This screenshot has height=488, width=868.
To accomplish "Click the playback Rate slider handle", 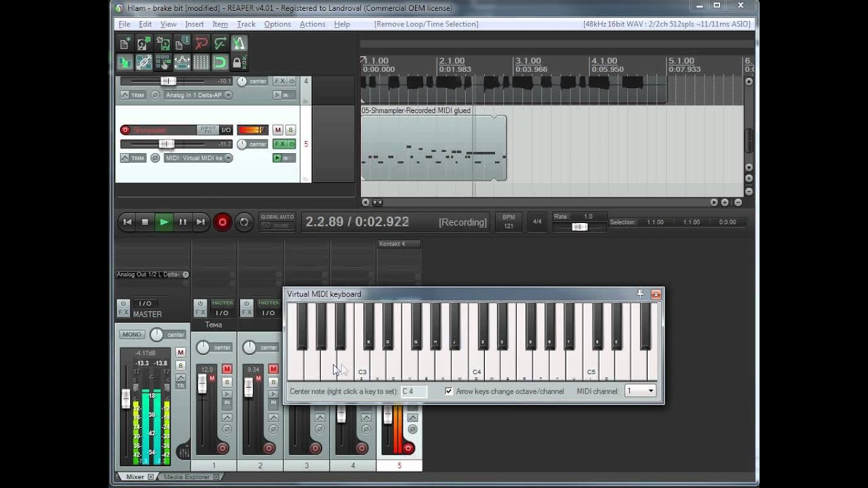I will point(580,226).
